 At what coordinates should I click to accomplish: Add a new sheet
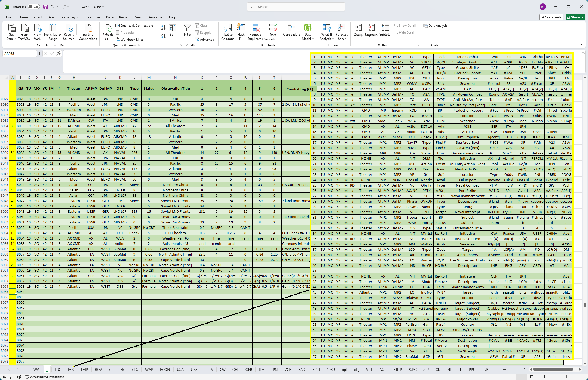(x=505, y=370)
